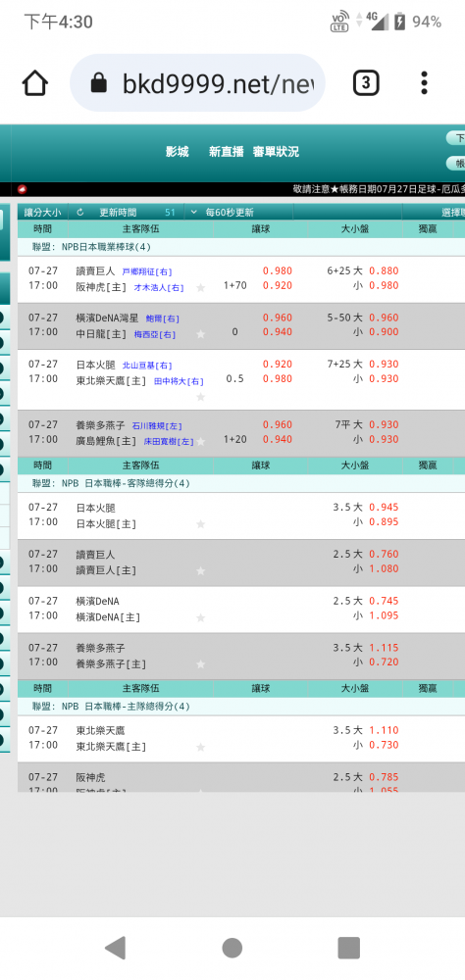Click pitcher name 北山亘基[右]
465x980 pixels.
tap(146, 365)
